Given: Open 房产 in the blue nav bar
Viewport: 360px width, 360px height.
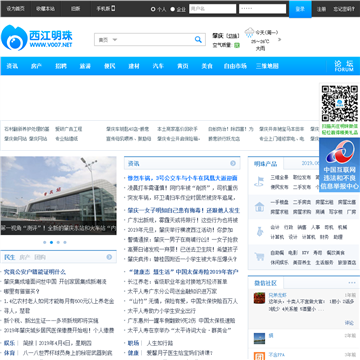Looking at the screenshot, I should pyautogui.click(x=36, y=66).
